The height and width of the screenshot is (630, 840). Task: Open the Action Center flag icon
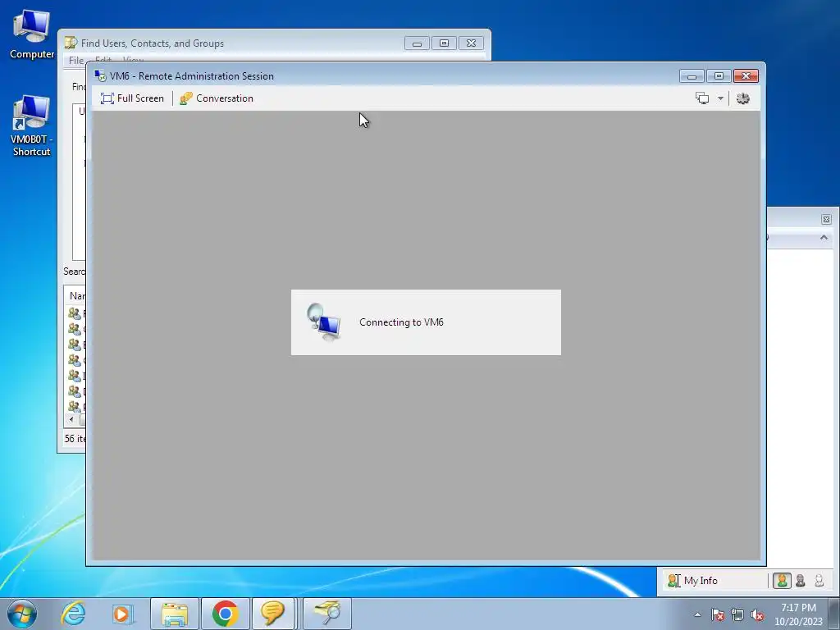[718, 614]
